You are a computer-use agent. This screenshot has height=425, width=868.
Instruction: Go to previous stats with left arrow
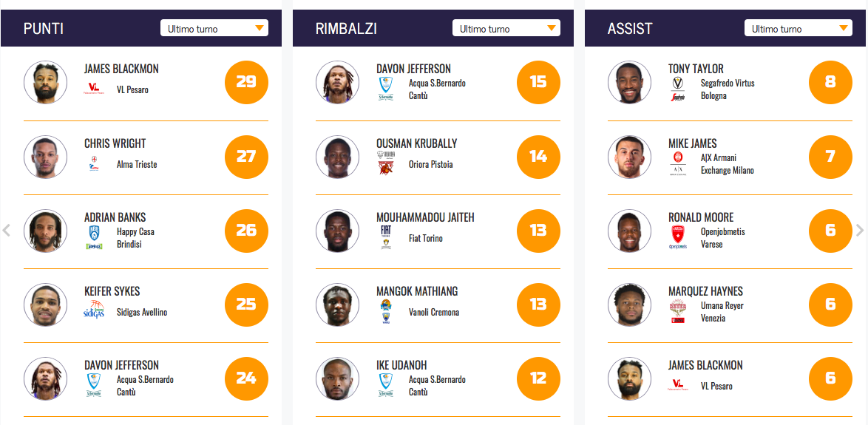[7, 230]
